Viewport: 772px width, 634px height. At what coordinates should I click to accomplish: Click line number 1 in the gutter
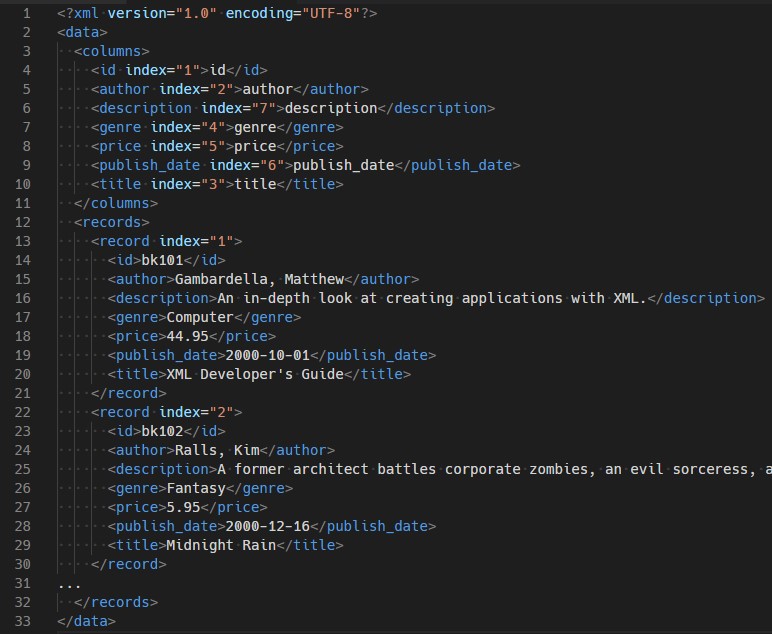coord(27,13)
